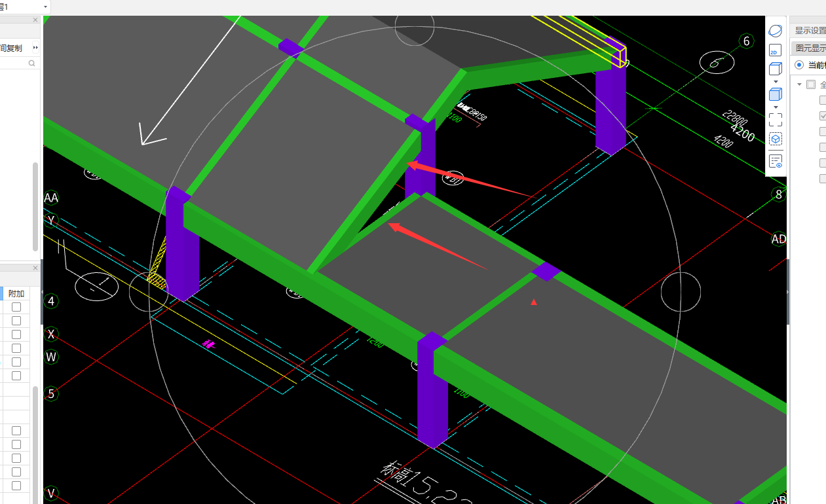Click the upper left panel scrollbar
This screenshot has width=826, height=504.
35,206
